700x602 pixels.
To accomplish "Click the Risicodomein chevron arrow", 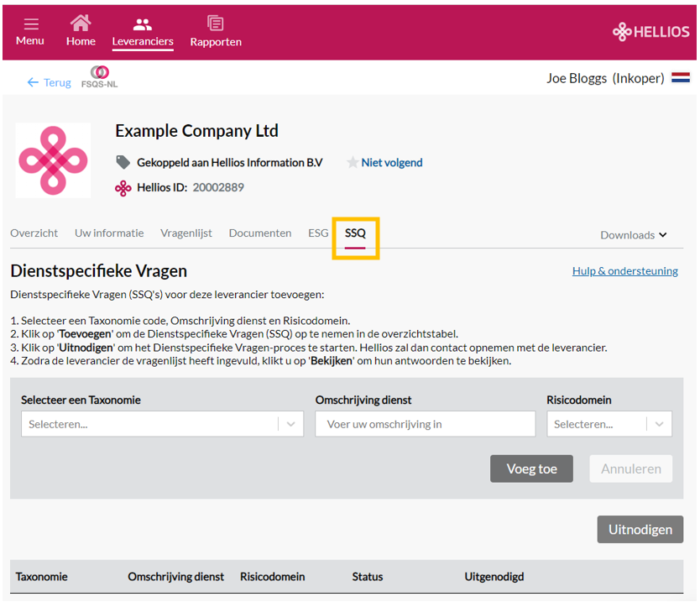I will click(x=659, y=424).
